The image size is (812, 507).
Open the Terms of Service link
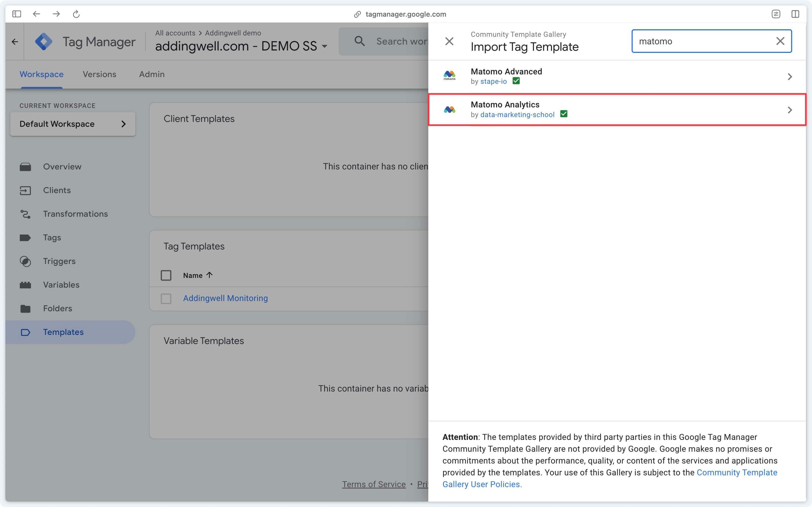374,484
